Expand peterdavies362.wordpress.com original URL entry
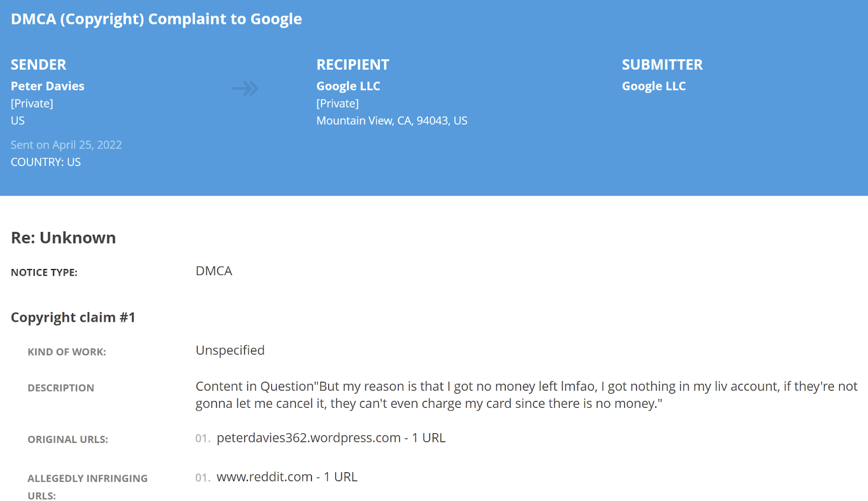This screenshot has width=868, height=501. [330, 438]
